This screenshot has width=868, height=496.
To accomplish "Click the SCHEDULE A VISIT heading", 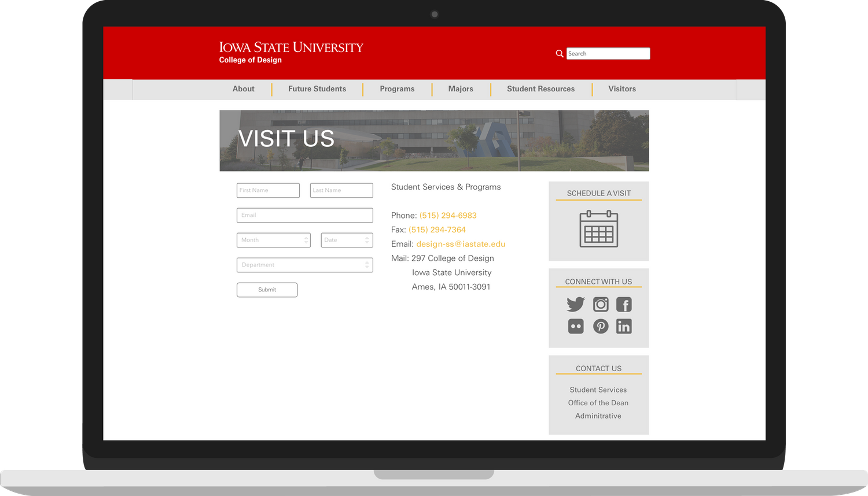I will (x=599, y=193).
